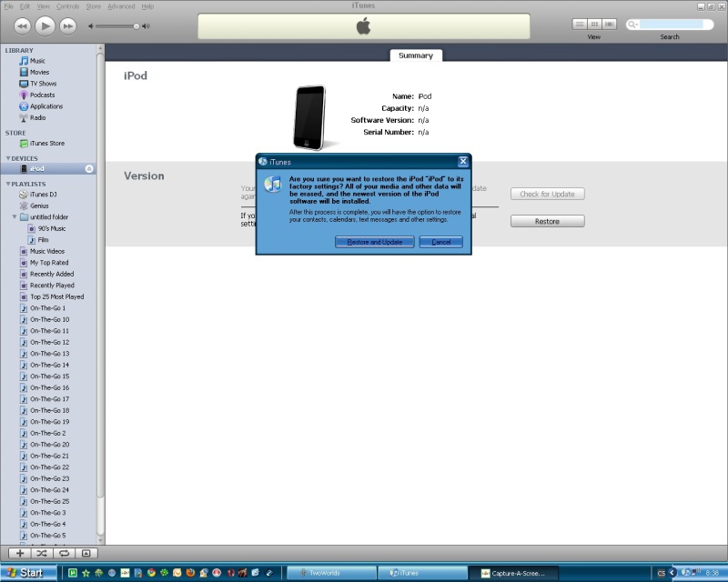Show the artwork viewer panel button
The height and width of the screenshot is (582, 728).
point(86,553)
